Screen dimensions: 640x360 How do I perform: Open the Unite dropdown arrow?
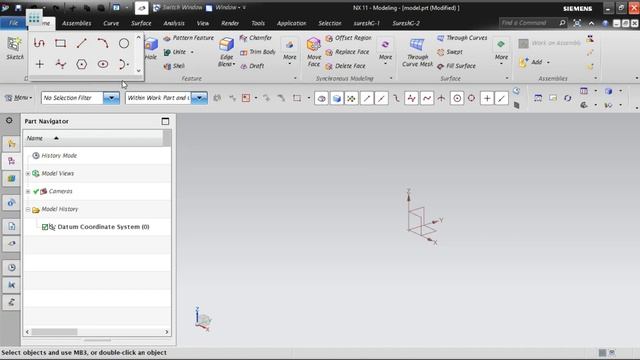192,52
